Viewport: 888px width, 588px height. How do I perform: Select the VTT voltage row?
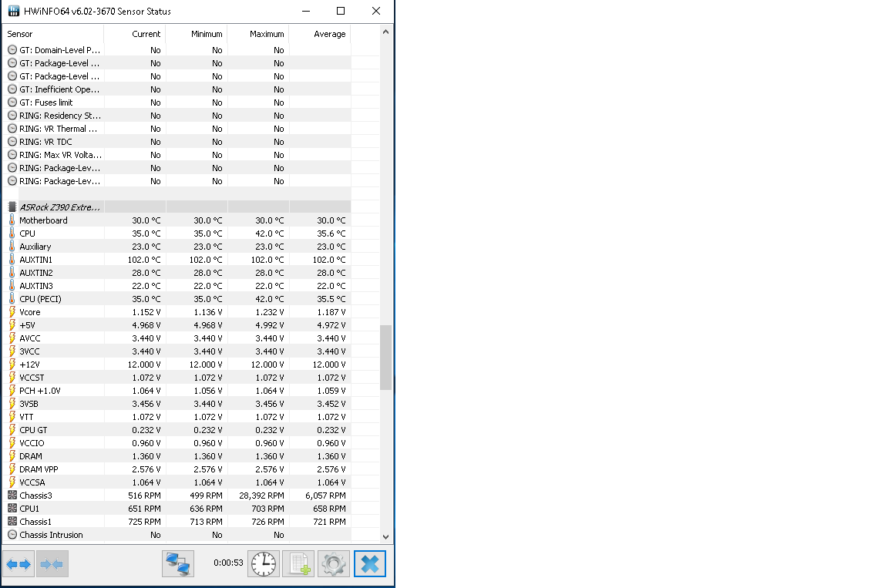click(177, 416)
